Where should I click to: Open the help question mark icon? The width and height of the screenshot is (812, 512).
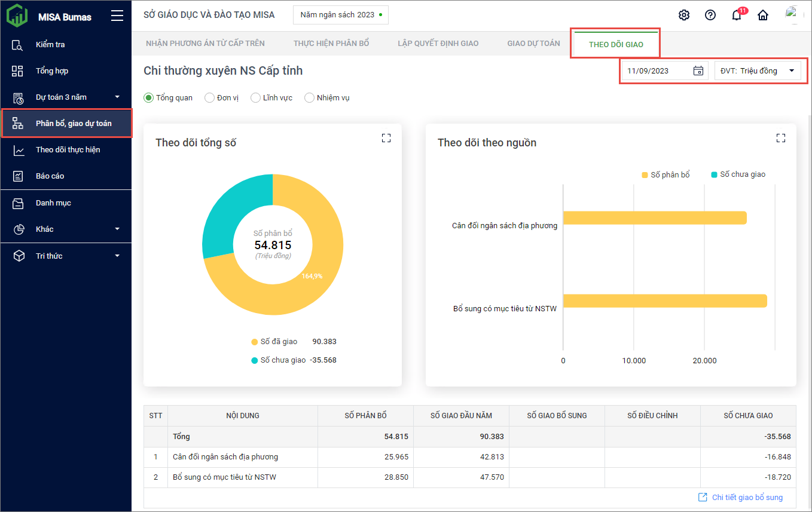tap(710, 16)
